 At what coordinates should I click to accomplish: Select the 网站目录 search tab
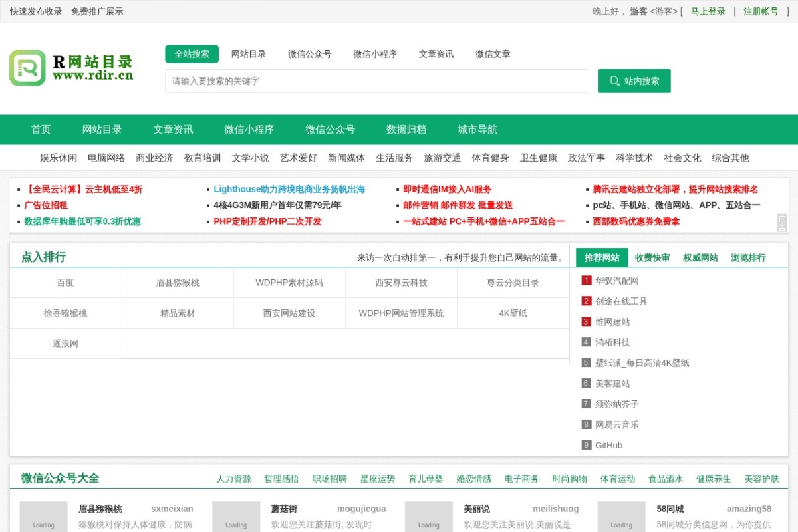249,54
